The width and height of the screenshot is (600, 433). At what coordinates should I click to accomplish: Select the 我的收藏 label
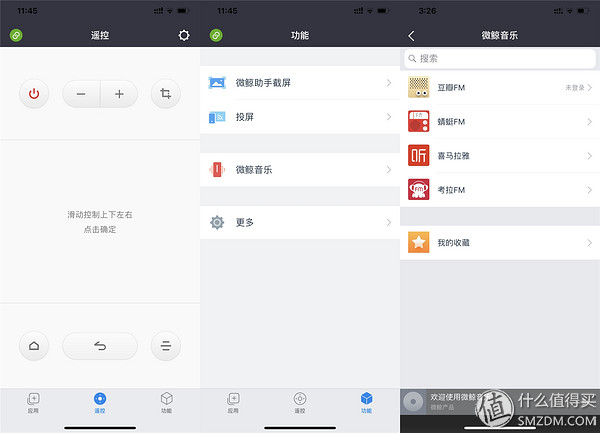coord(453,243)
